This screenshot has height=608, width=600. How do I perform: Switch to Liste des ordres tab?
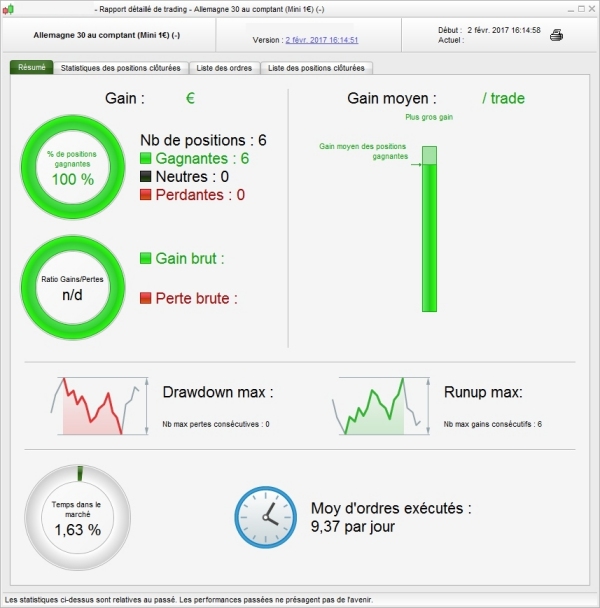tap(224, 68)
